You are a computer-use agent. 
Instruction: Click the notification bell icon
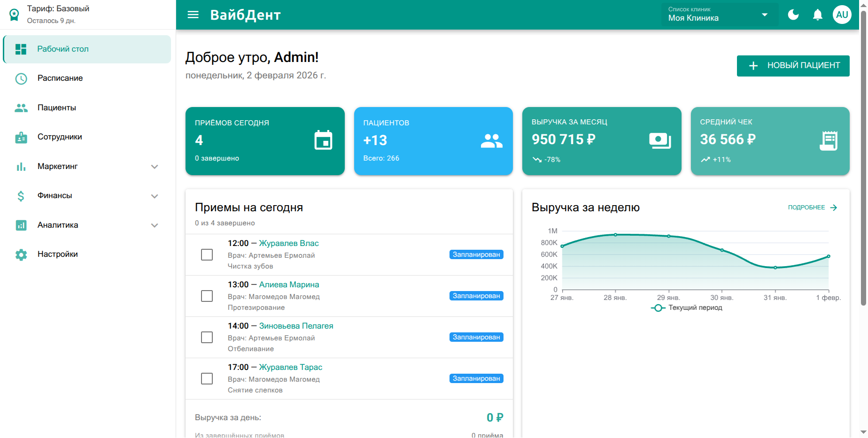[817, 15]
